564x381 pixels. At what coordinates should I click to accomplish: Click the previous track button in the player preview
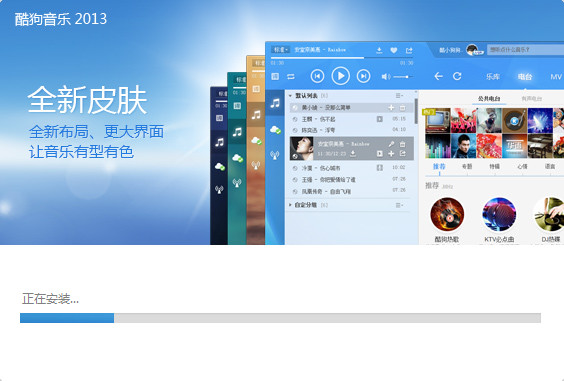point(317,76)
